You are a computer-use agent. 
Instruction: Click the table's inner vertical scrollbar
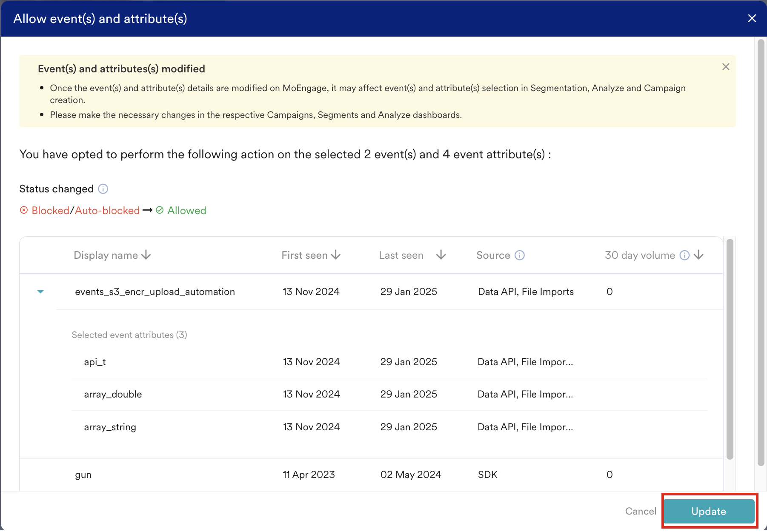coord(730,349)
